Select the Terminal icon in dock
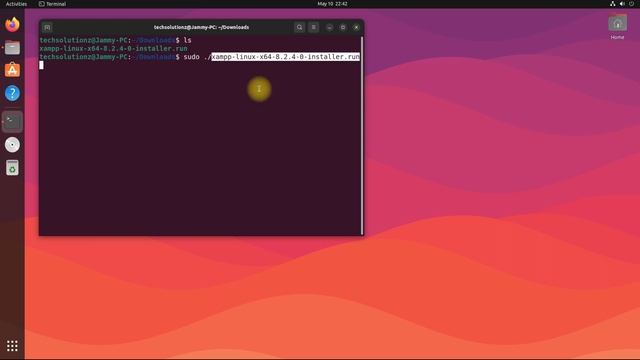Image resolution: width=640 pixels, height=360 pixels. pos(12,121)
